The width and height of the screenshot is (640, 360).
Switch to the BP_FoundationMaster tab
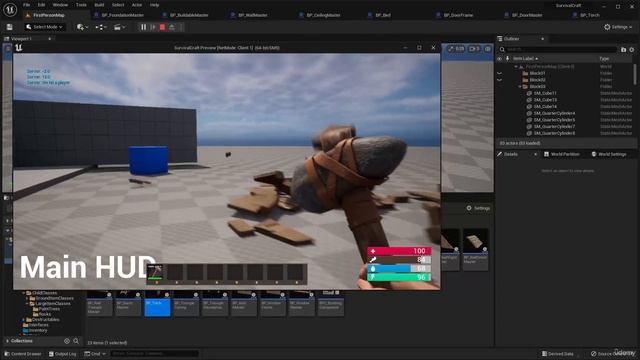pos(122,15)
